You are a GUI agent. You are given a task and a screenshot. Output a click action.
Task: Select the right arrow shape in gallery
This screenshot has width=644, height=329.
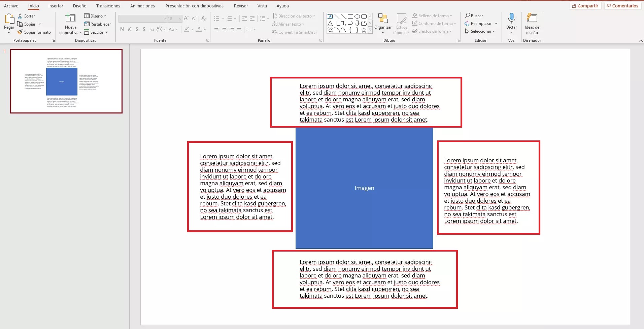pos(350,23)
